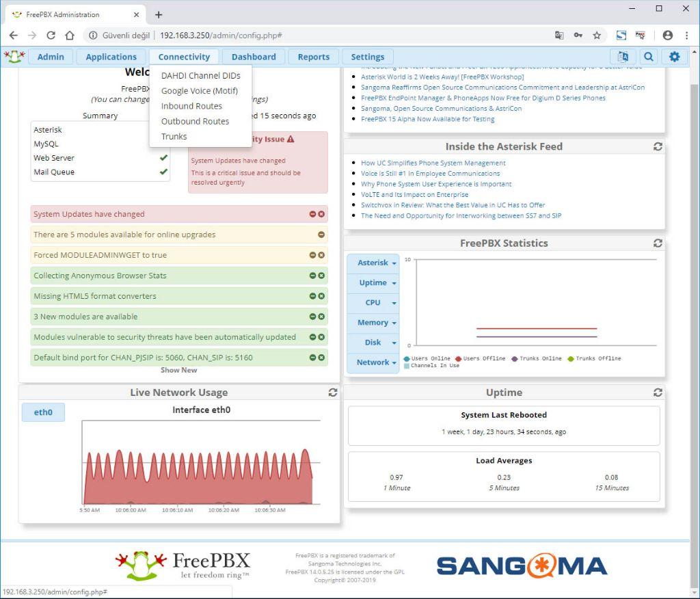
Task: Click the Show New link below the notifications
Action: 179,370
